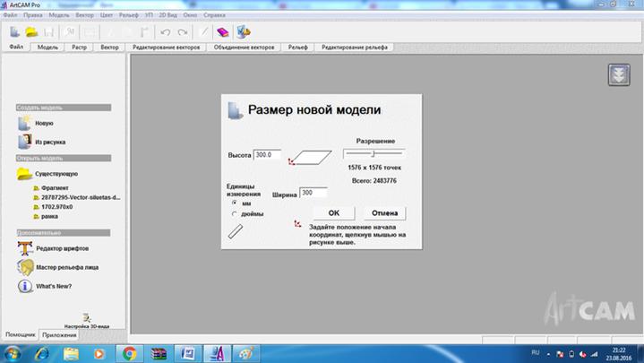The image size is (644, 363).
Task: Click the New Model toolbar icon
Action: pos(15,31)
